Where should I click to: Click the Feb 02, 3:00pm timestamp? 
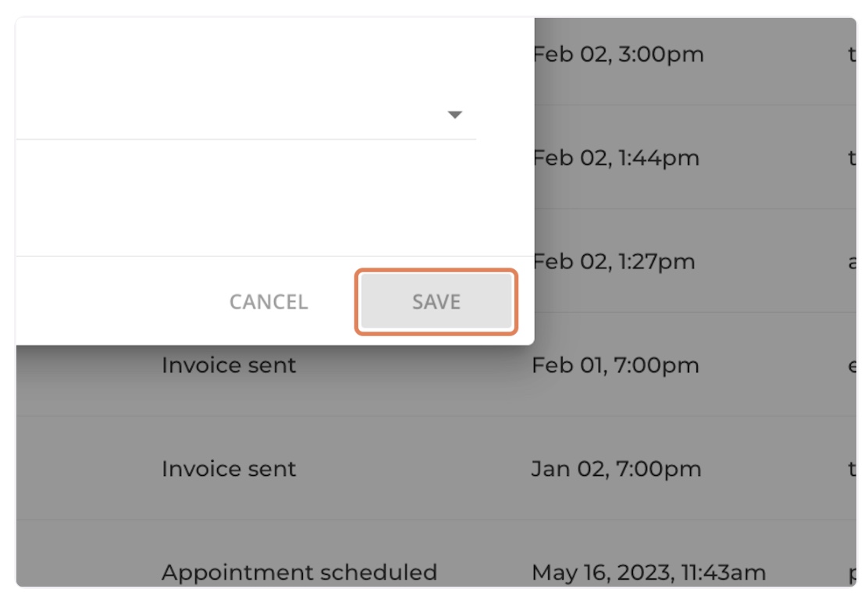[x=617, y=55]
